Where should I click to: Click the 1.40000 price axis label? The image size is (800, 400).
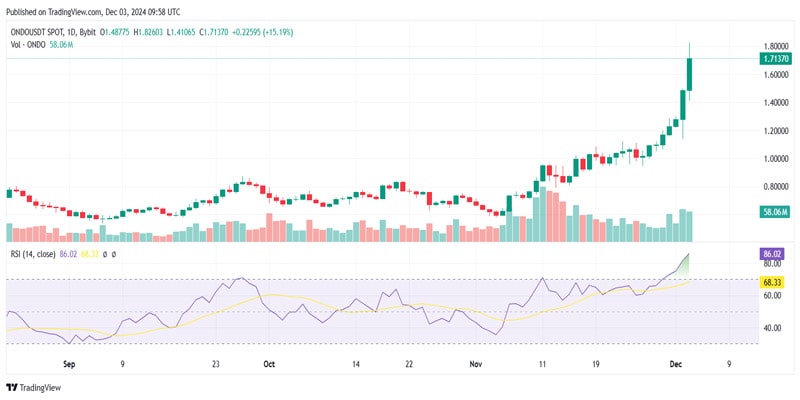point(776,103)
